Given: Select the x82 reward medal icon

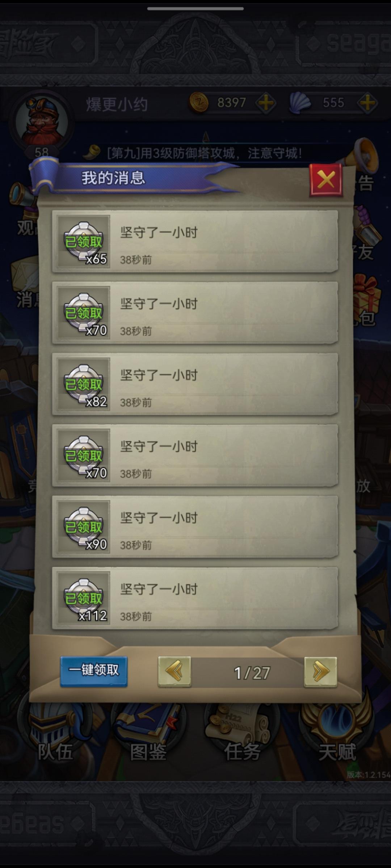Looking at the screenshot, I should coord(84,384).
